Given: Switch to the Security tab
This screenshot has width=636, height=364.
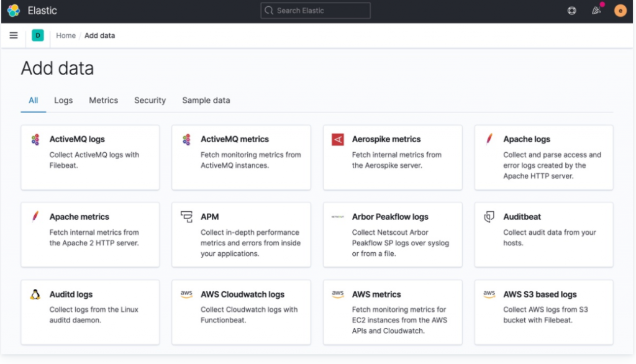Looking at the screenshot, I should (x=150, y=100).
